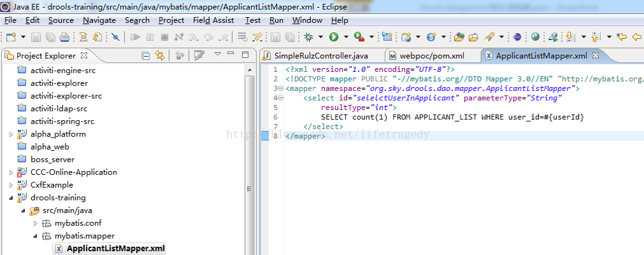The image size is (644, 255).
Task: Select the activiti-explorer project
Action: (x=59, y=83)
